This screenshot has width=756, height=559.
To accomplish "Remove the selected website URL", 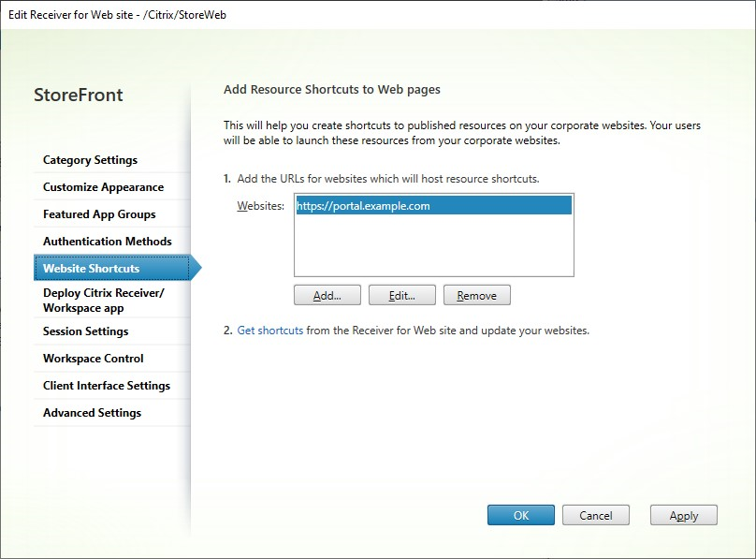I will pyautogui.click(x=476, y=296).
